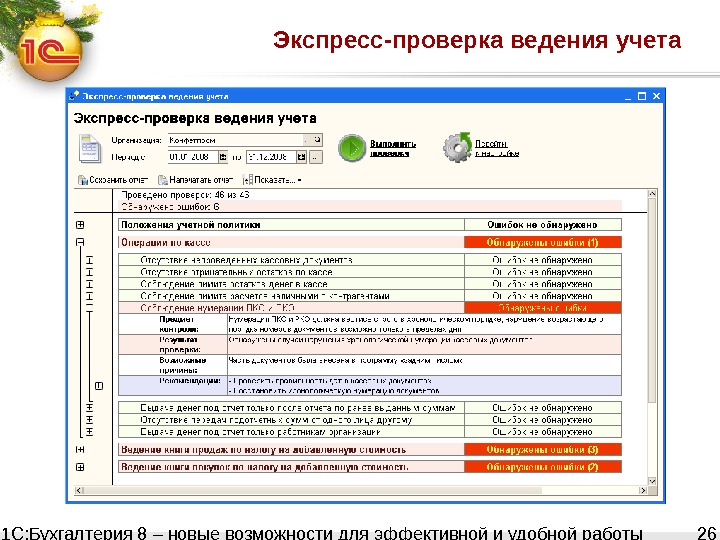Select Операции по кассе row title

tap(291, 242)
